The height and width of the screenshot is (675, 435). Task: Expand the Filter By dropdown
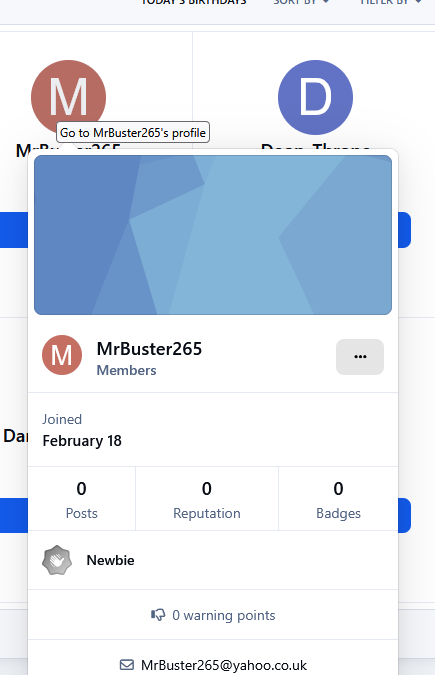tap(391, 2)
